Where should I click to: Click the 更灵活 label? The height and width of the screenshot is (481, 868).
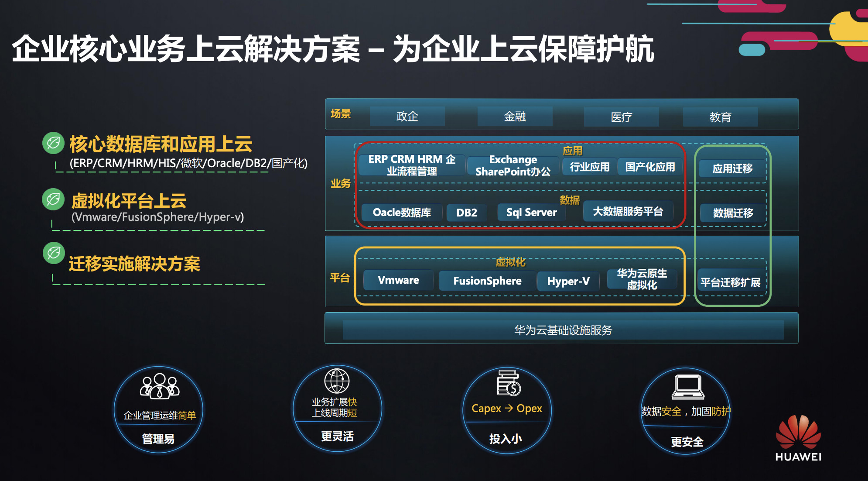point(337,436)
